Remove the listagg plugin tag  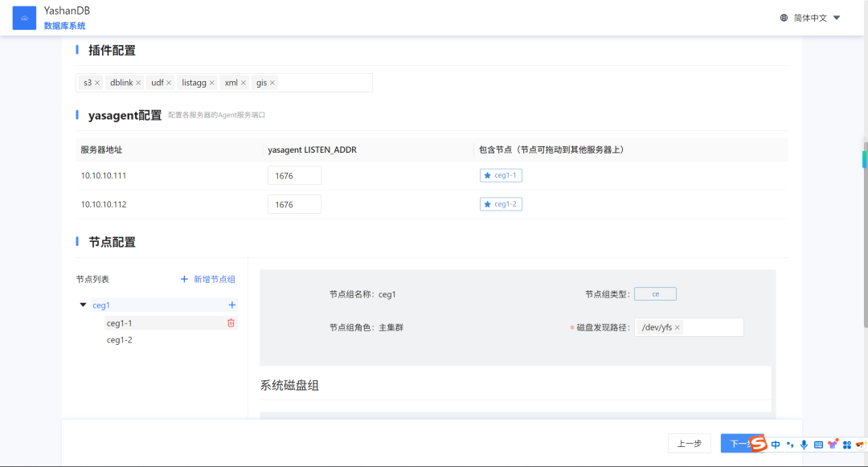(212, 83)
